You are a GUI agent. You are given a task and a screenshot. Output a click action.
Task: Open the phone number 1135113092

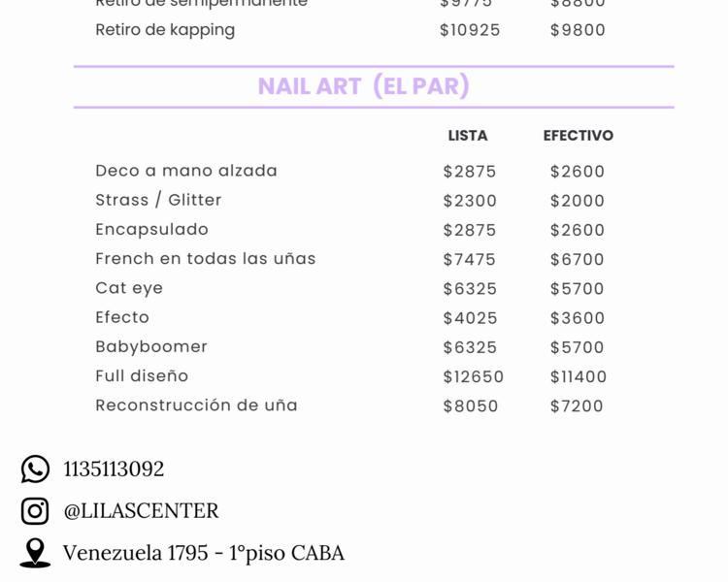point(114,469)
